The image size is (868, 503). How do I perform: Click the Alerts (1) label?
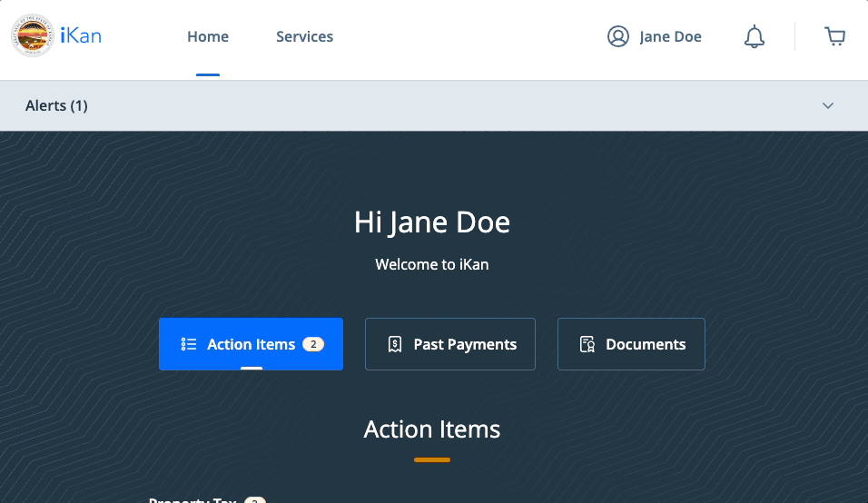(x=56, y=106)
